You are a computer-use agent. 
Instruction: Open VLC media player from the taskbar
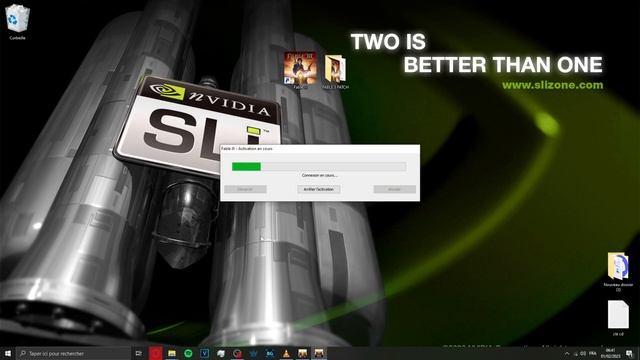pos(286,353)
